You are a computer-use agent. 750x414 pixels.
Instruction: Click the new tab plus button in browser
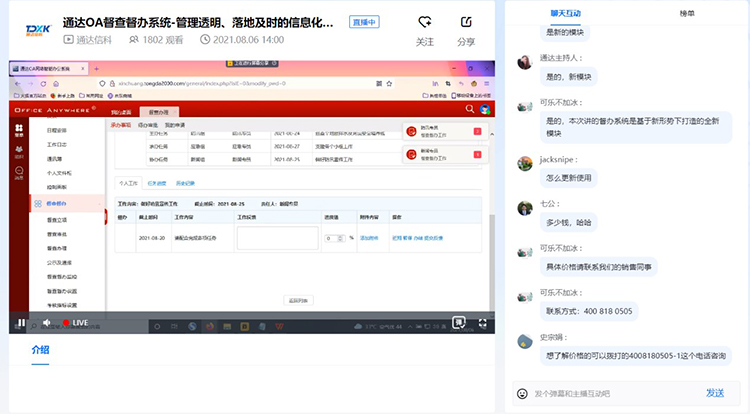coord(96,69)
